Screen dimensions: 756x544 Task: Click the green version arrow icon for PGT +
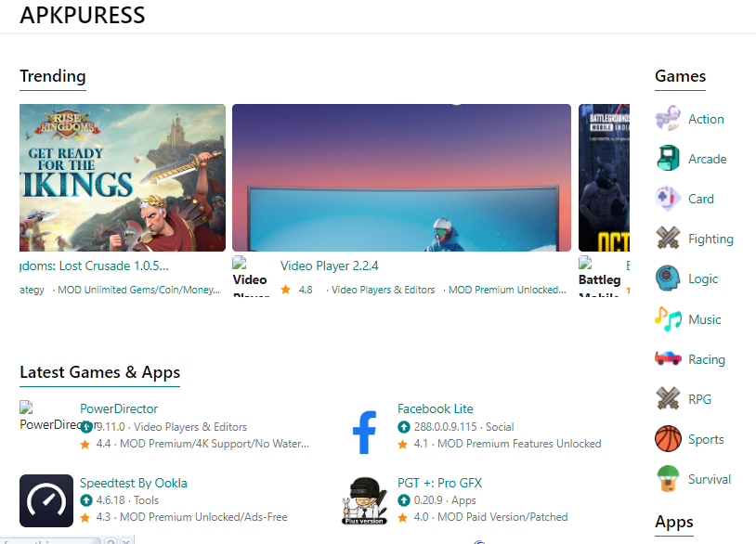(404, 500)
